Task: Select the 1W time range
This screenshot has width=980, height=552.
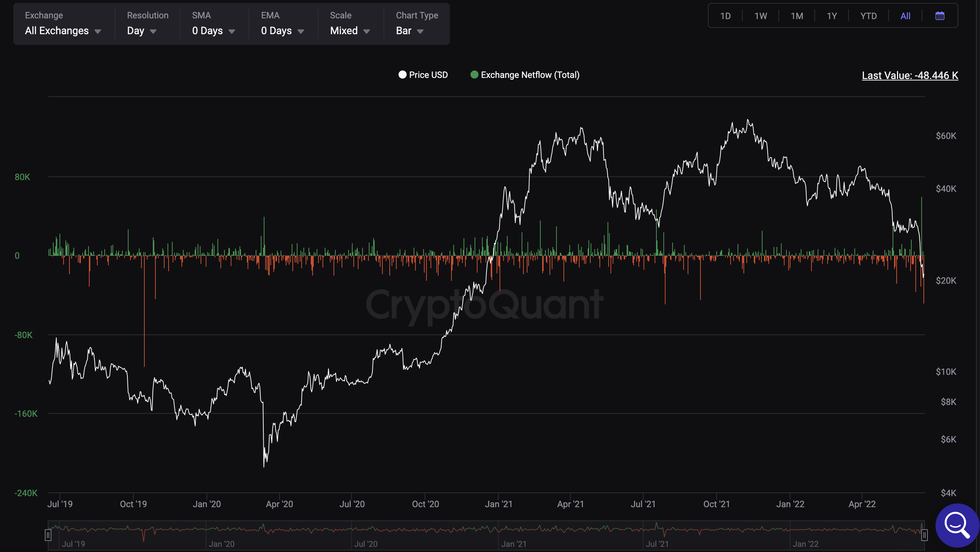Action: (760, 16)
